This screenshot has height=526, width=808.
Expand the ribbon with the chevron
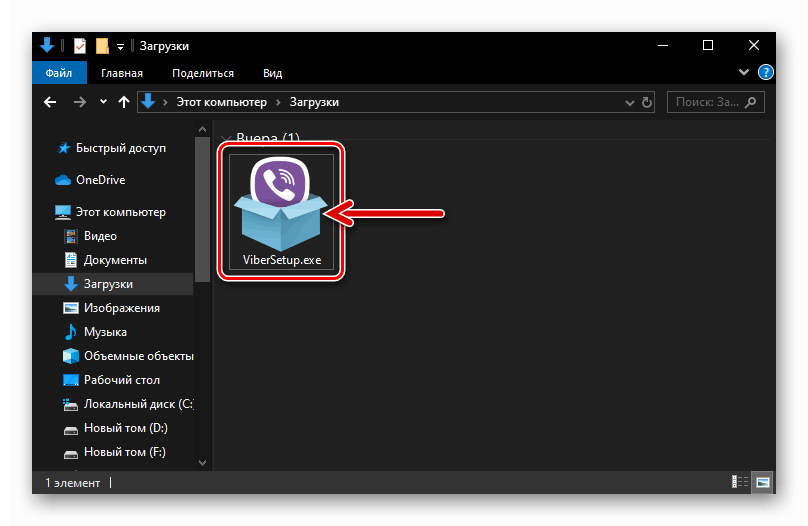[x=744, y=72]
